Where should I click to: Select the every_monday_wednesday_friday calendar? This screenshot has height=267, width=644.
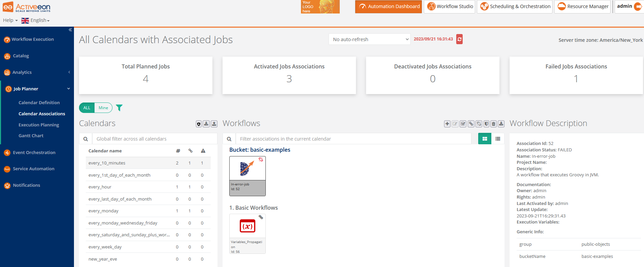[148, 223]
